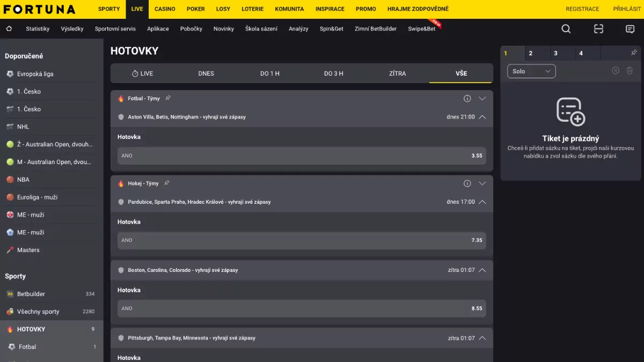
Task: Select ticket tab number 2
Action: pos(530,53)
